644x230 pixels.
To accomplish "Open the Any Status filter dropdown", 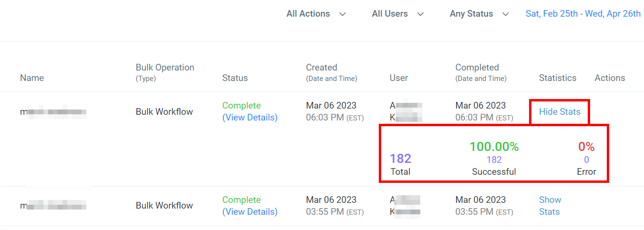I will pos(479,14).
